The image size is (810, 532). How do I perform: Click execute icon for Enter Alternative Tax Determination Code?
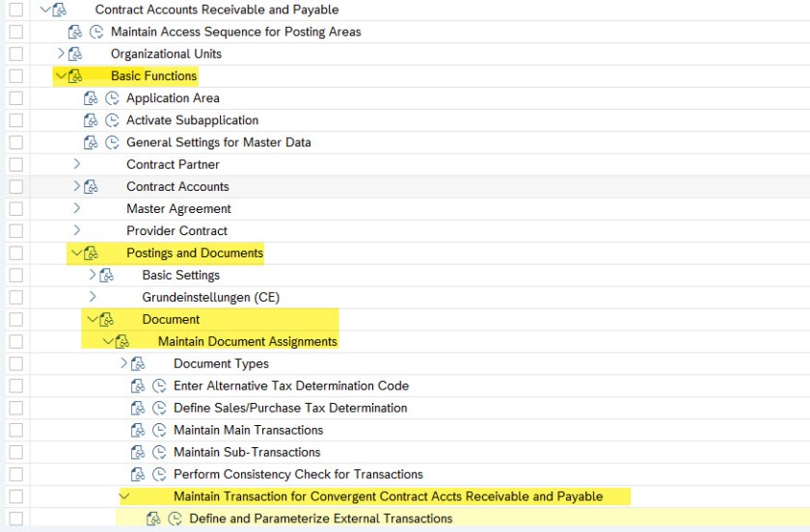pyautogui.click(x=159, y=386)
